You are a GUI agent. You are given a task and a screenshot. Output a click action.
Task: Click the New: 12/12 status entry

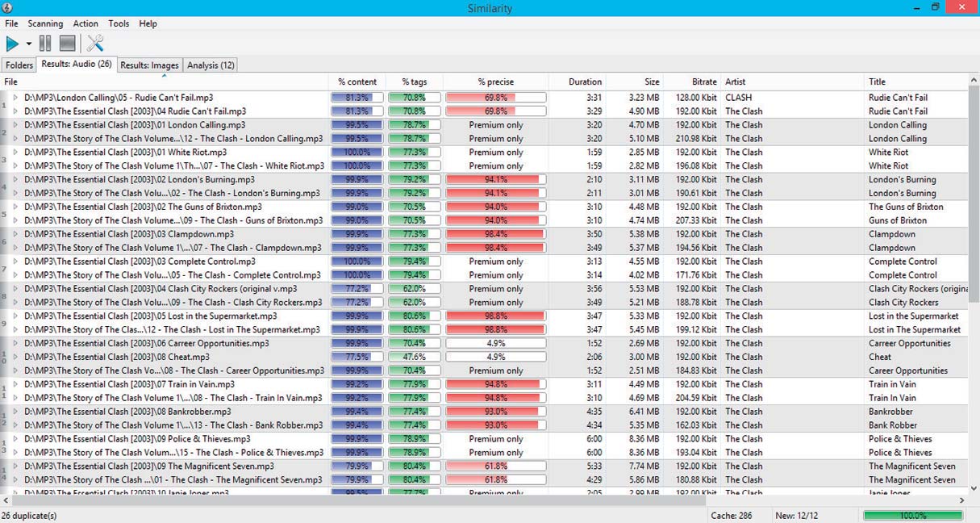(x=797, y=516)
